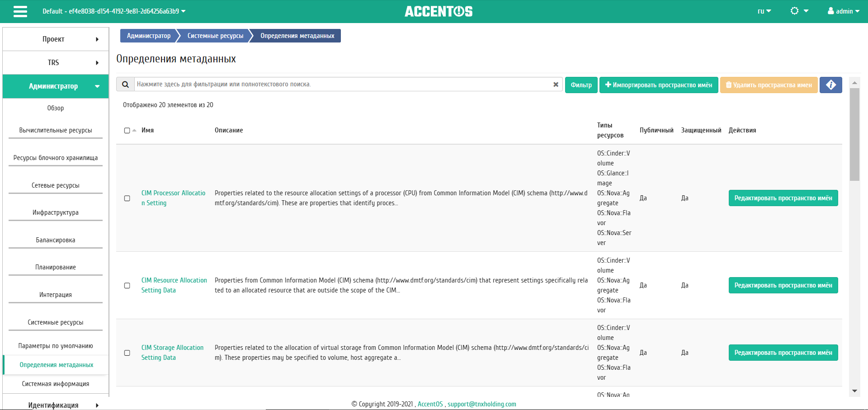868x410 pixels.
Task: Open the ru language dropdown
Action: (764, 11)
